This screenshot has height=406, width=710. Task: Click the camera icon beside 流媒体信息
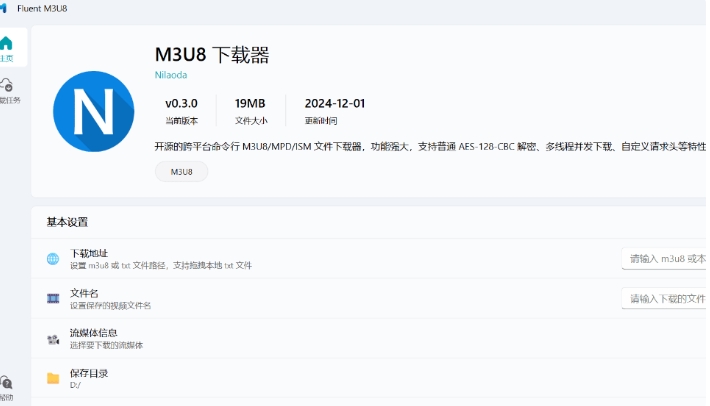pos(53,339)
